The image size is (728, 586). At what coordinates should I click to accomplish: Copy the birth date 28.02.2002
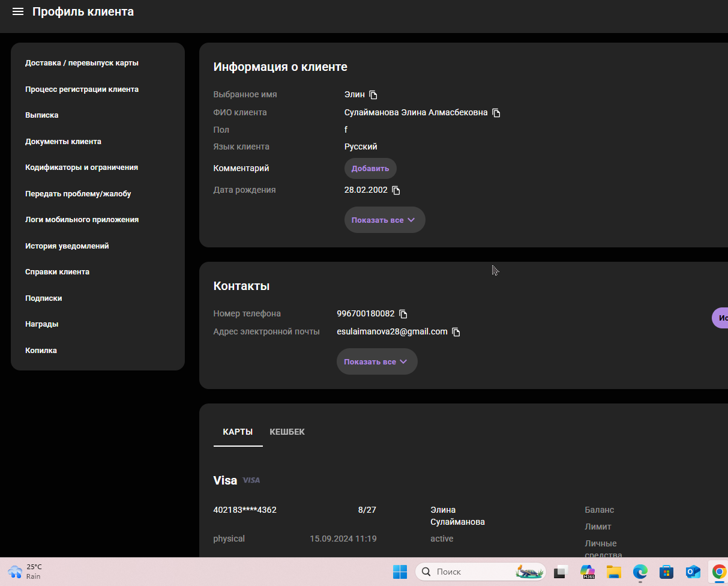pos(396,190)
